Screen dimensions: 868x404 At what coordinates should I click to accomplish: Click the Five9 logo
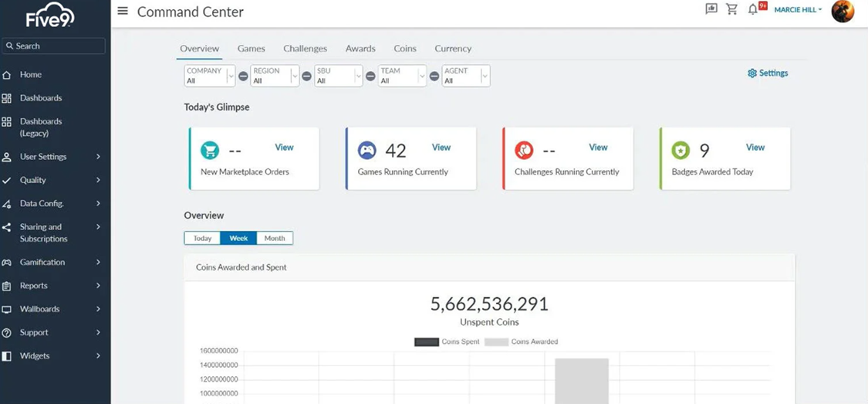pos(50,15)
